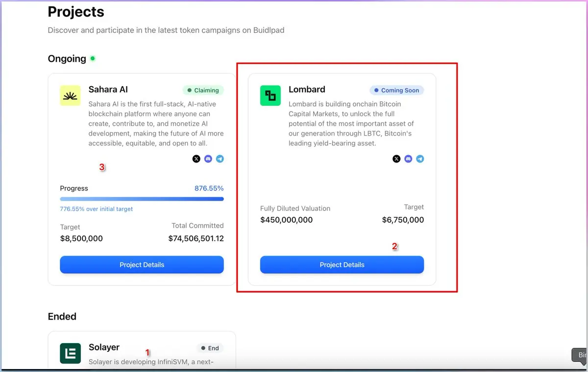
Task: Click the Projects page heading
Action: [x=76, y=12]
